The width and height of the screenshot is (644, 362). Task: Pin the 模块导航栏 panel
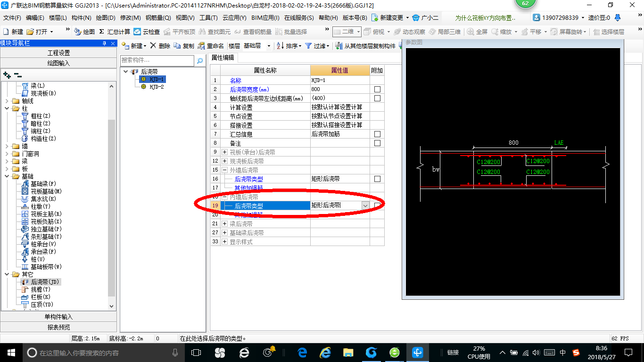point(105,43)
